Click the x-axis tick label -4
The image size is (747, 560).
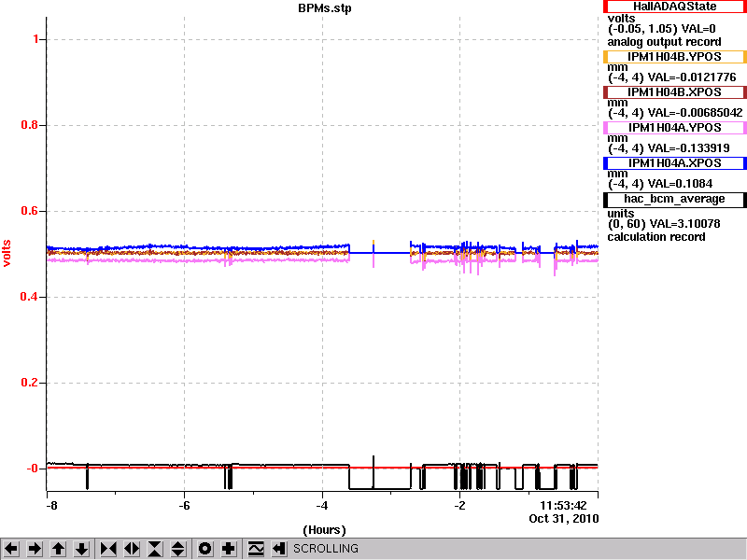[x=322, y=506]
